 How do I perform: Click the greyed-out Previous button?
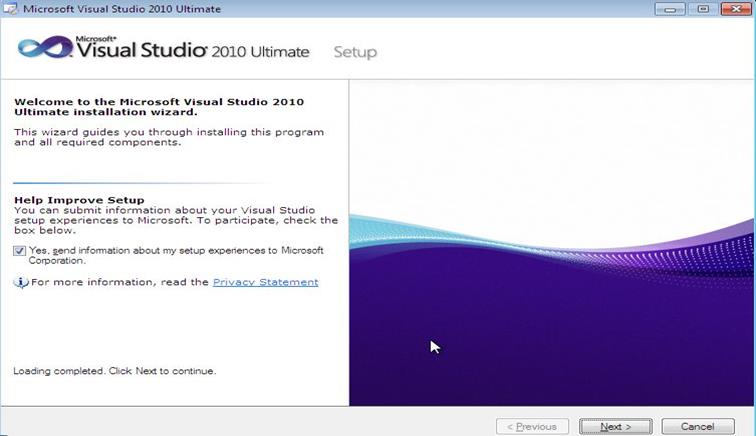click(x=532, y=426)
